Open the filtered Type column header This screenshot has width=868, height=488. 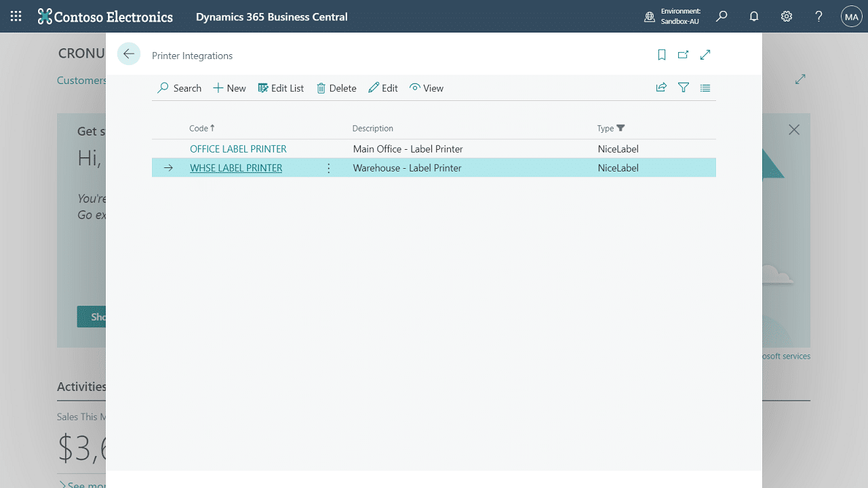pyautogui.click(x=610, y=128)
